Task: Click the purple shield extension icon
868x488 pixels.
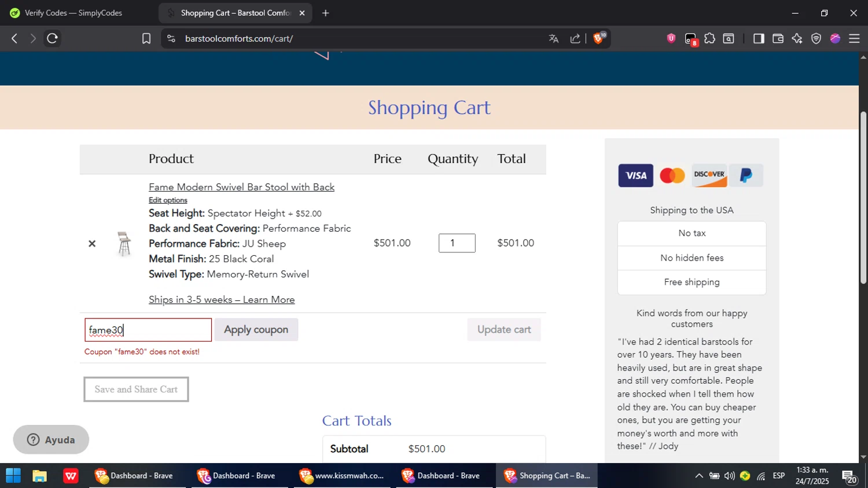Action: tap(671, 38)
